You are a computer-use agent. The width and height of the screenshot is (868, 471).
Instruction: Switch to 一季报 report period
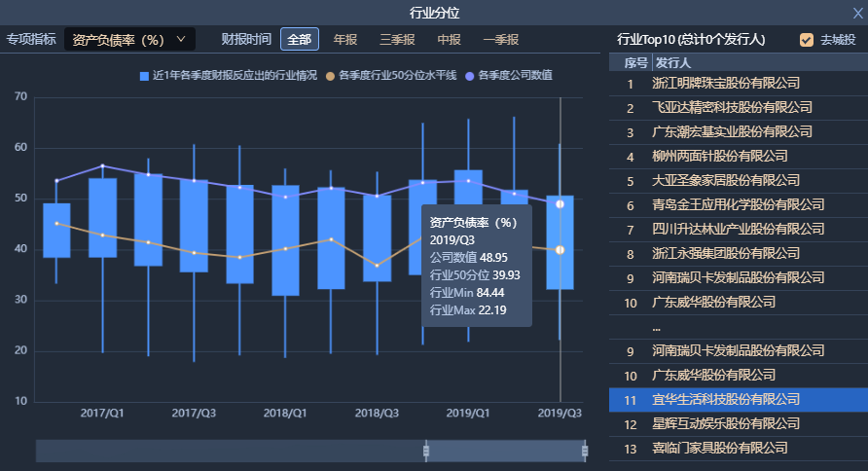point(500,40)
